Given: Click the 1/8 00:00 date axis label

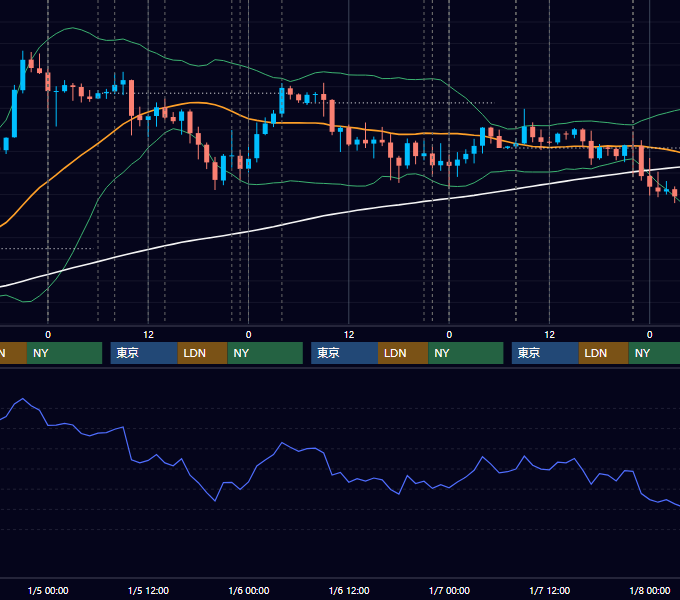Looking at the screenshot, I should tap(650, 590).
